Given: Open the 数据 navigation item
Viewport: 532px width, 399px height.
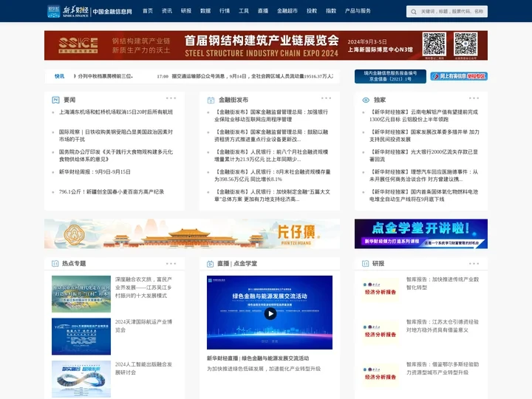Looking at the screenshot, I should (x=205, y=11).
